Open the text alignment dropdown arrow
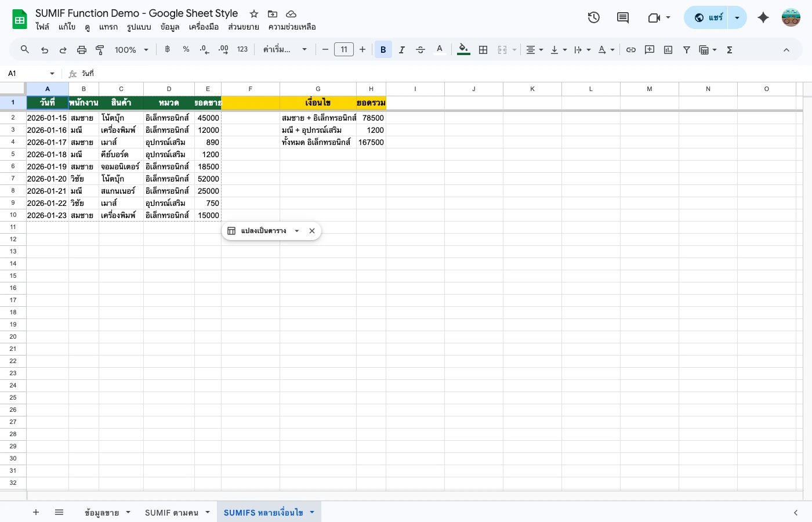 click(540, 49)
